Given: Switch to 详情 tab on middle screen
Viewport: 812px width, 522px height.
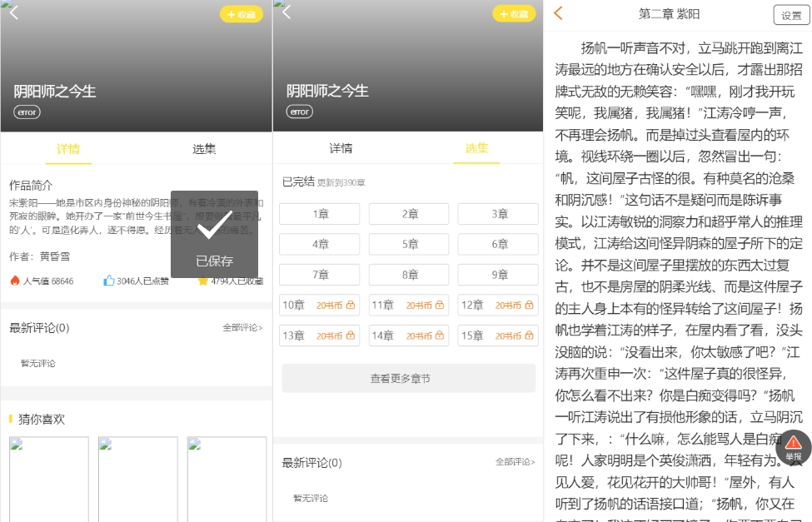Looking at the screenshot, I should pyautogui.click(x=341, y=149).
